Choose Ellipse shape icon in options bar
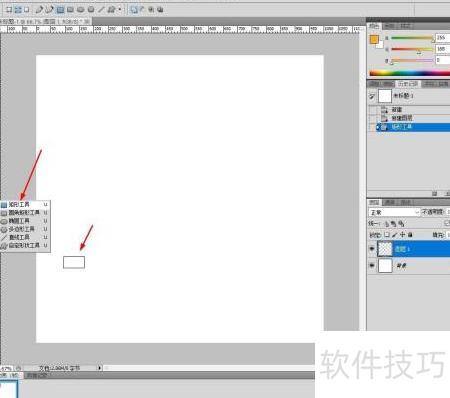This screenshot has height=398, width=450. pyautogui.click(x=80, y=10)
